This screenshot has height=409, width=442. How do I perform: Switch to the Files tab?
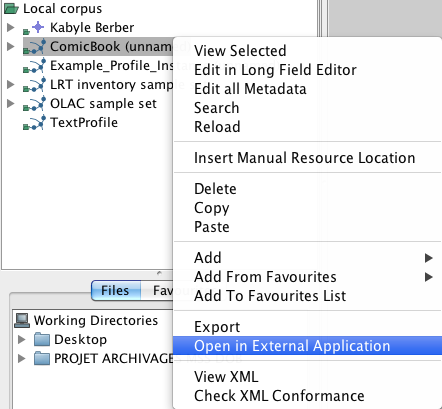(x=116, y=290)
